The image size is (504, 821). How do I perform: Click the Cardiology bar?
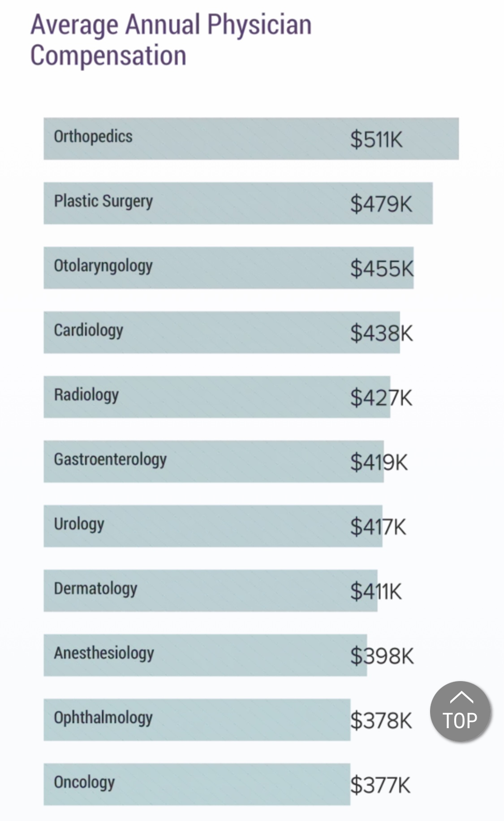[x=222, y=332]
